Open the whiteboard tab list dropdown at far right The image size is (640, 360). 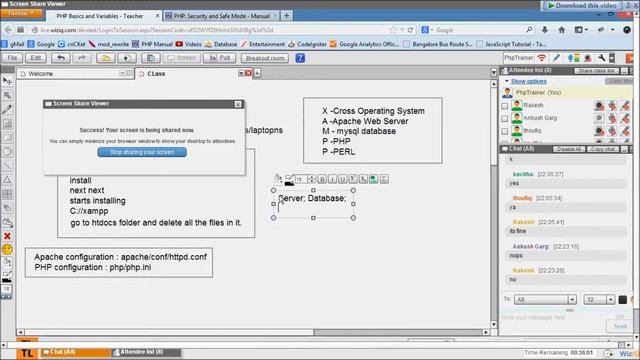click(493, 73)
